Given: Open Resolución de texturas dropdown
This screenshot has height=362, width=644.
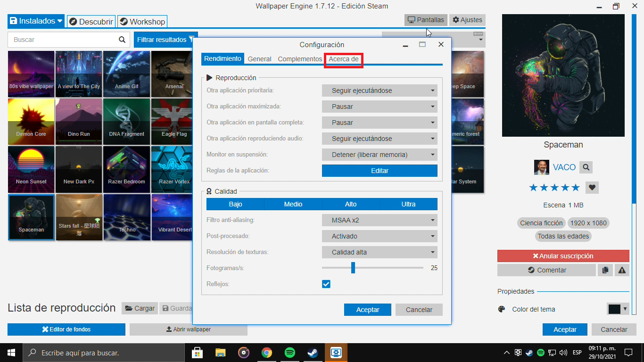Looking at the screenshot, I should (x=380, y=252).
